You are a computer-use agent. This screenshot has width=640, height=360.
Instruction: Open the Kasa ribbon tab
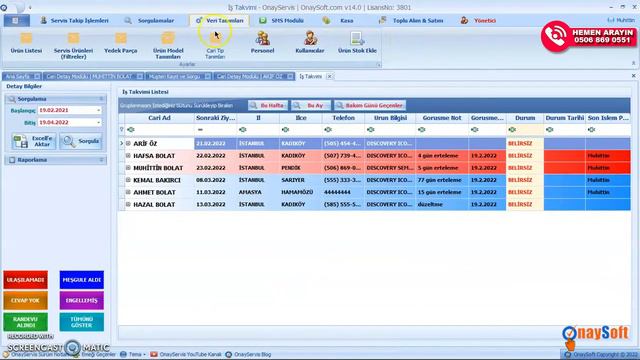point(338,20)
